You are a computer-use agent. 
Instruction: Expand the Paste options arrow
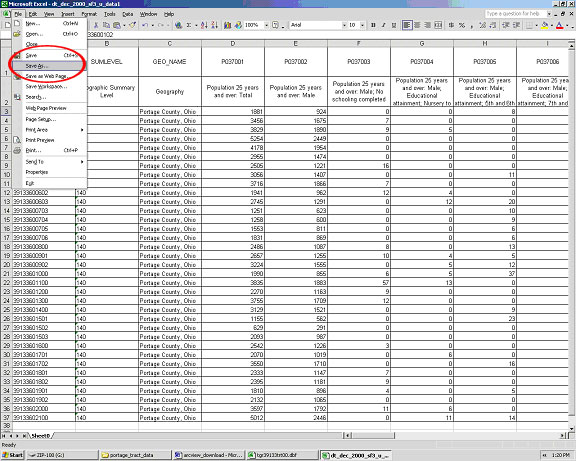(124, 25)
